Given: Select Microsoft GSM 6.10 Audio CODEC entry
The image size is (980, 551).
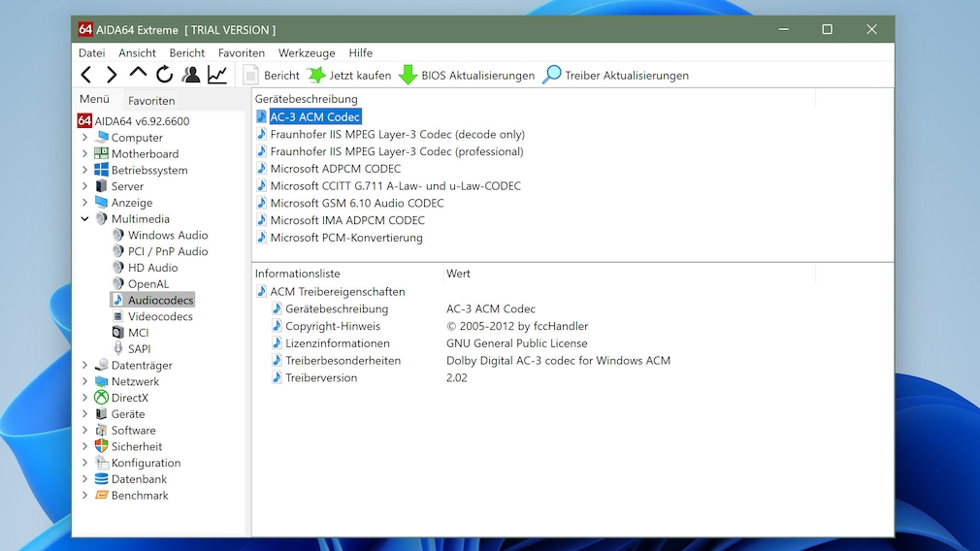Looking at the screenshot, I should (356, 203).
